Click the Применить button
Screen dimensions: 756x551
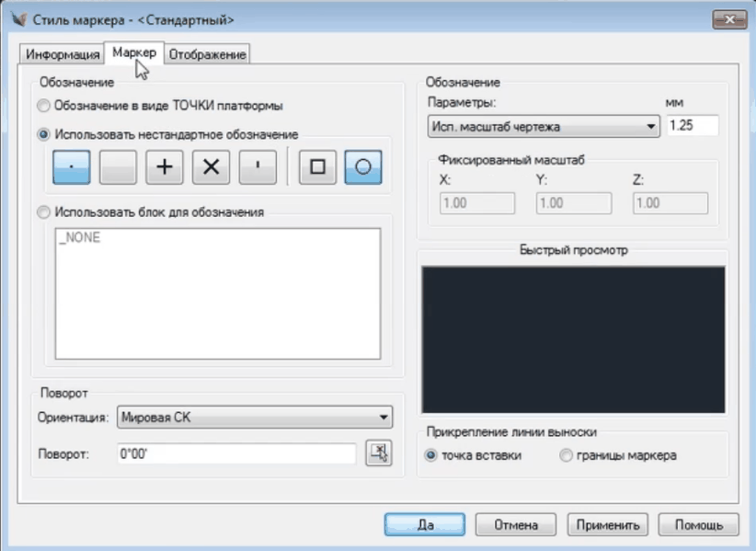[x=607, y=524]
